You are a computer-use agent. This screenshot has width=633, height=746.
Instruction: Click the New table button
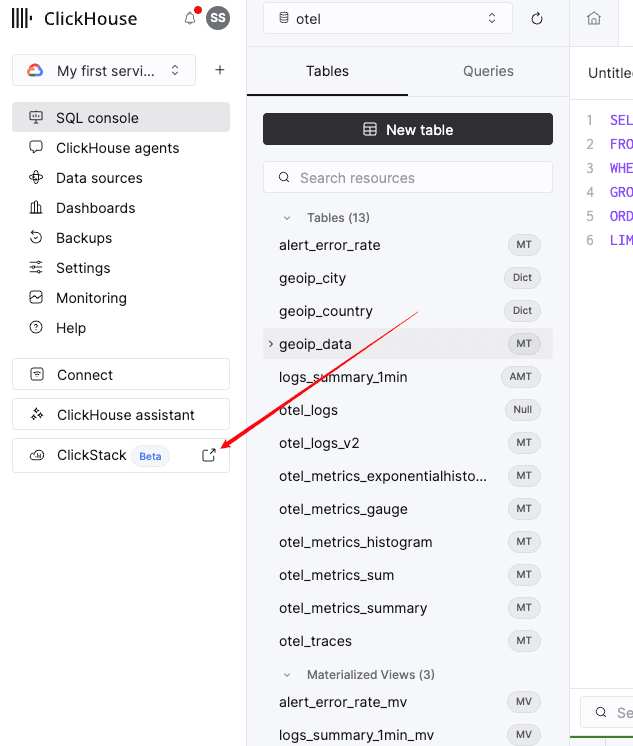click(x=408, y=129)
